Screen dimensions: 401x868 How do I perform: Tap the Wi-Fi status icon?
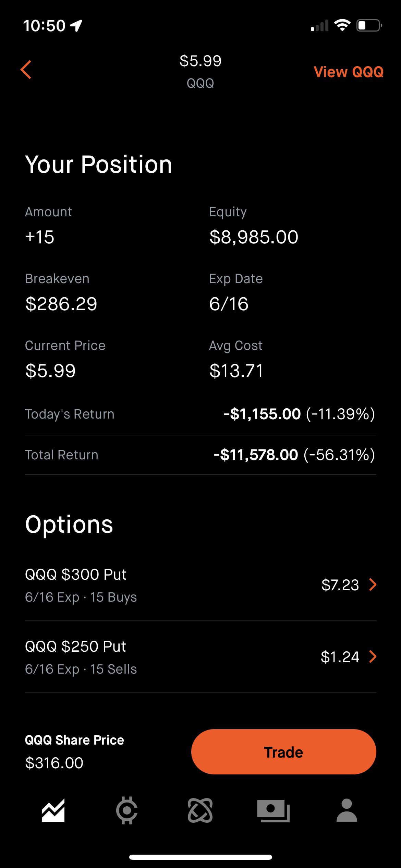(x=342, y=25)
